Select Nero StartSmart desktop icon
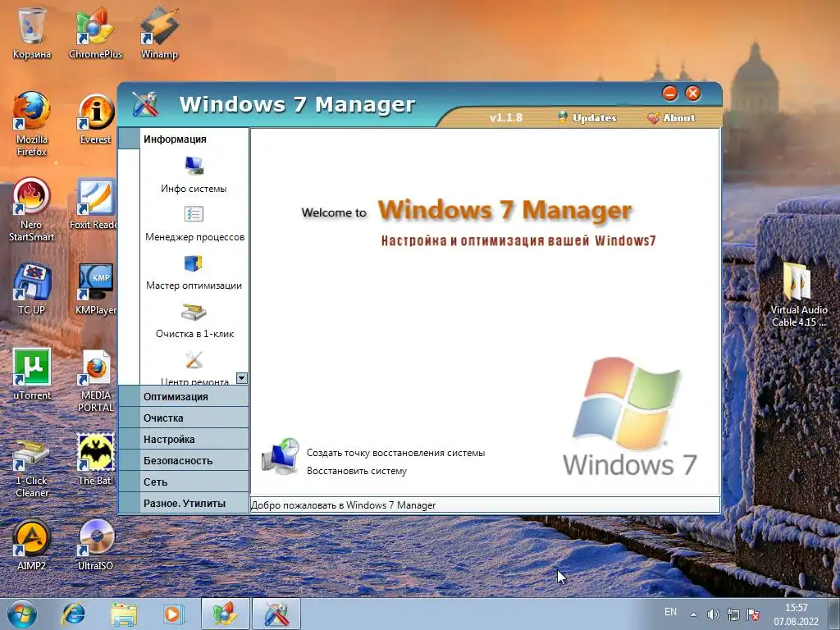Screen dimensions: 840x630 (32, 209)
